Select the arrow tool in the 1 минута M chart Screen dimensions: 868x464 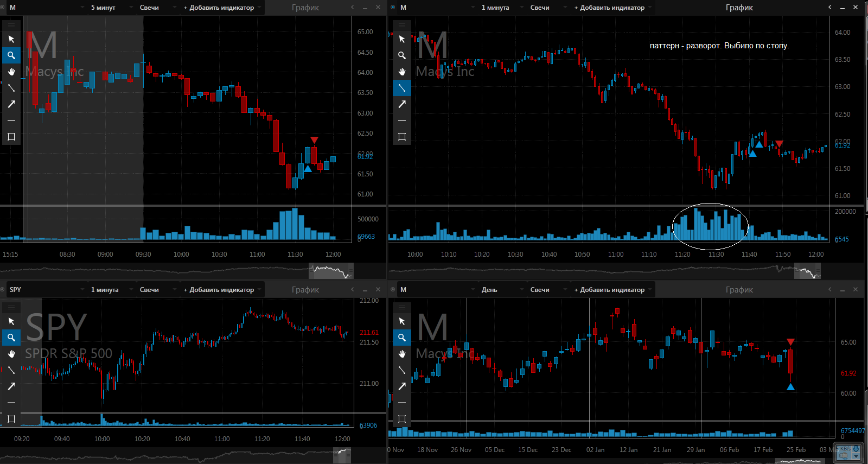tap(402, 104)
